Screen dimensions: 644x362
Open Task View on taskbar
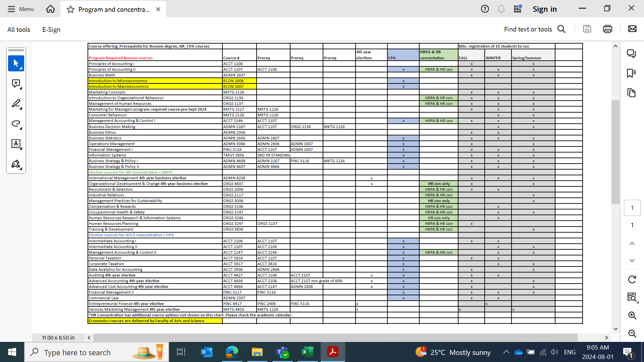coord(181,352)
